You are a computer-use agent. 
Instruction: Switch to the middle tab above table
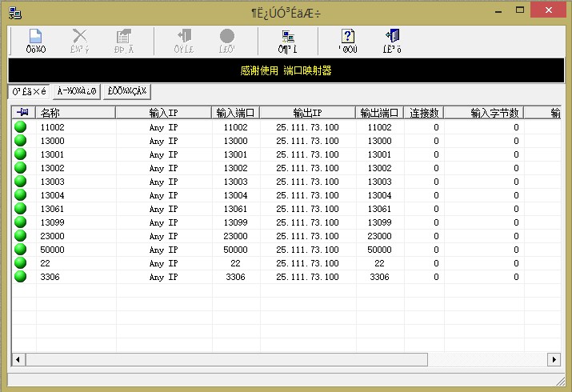77,90
